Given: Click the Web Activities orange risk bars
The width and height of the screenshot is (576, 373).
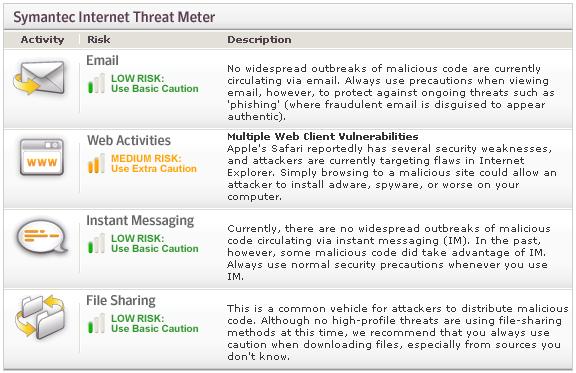Looking at the screenshot, I should (x=96, y=164).
